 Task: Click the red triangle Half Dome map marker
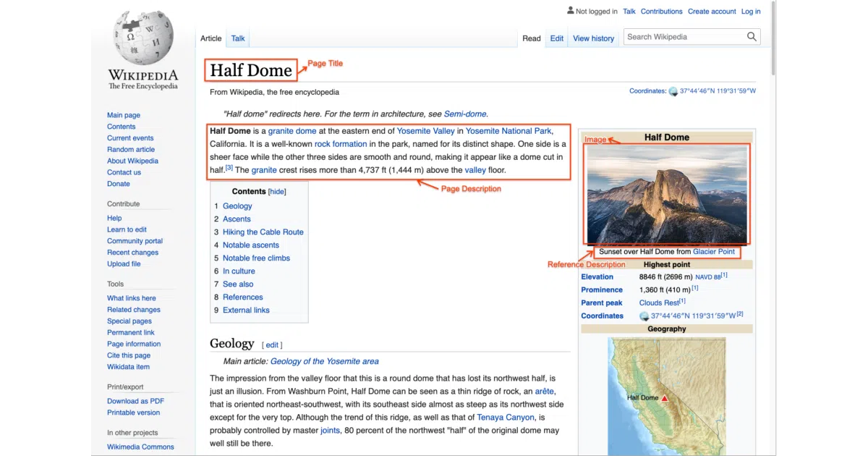click(665, 398)
